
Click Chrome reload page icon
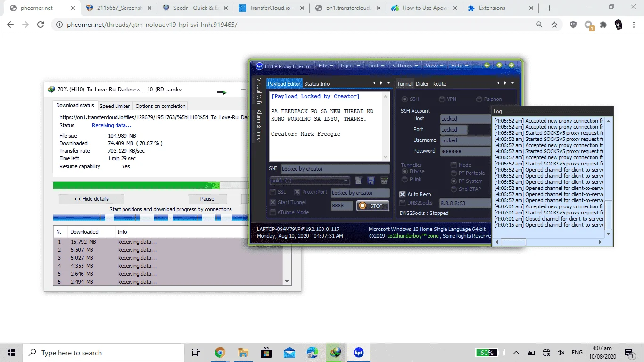point(41,25)
